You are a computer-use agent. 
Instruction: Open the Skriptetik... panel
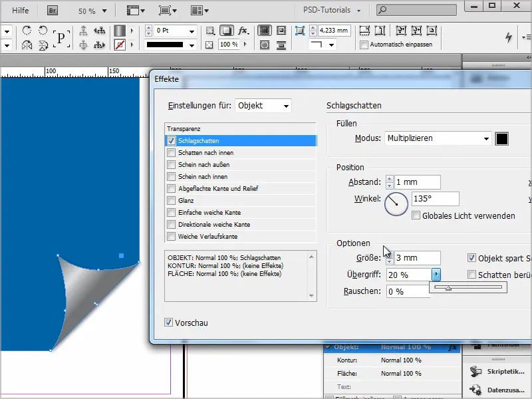tap(497, 372)
